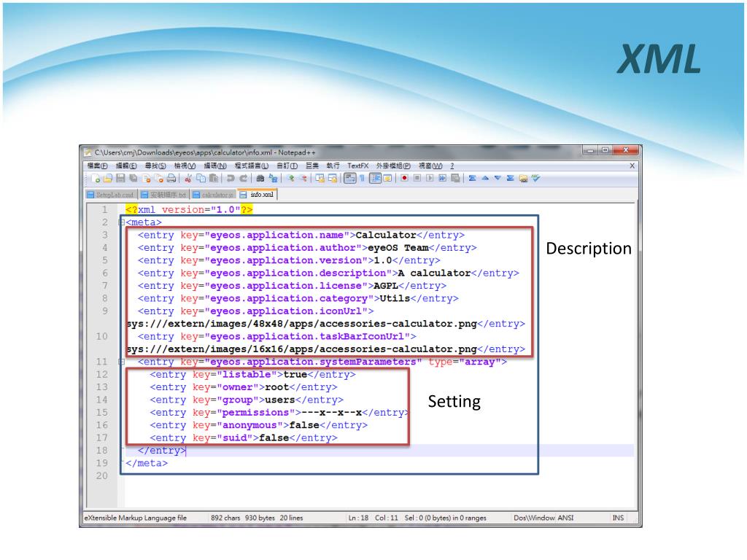The width and height of the screenshot is (747, 560).
Task: Click the Synchronize Horizontal Scrolling icon
Action: point(333,179)
